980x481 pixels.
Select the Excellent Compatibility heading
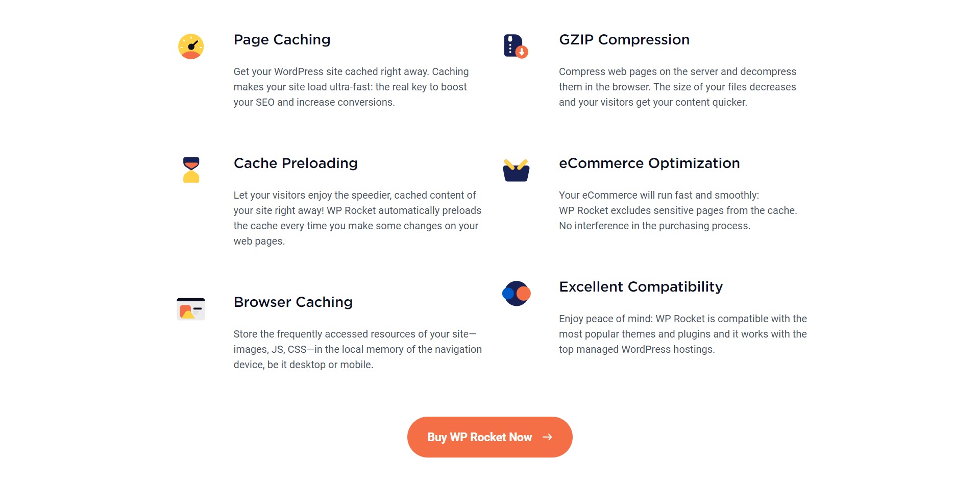click(x=641, y=287)
